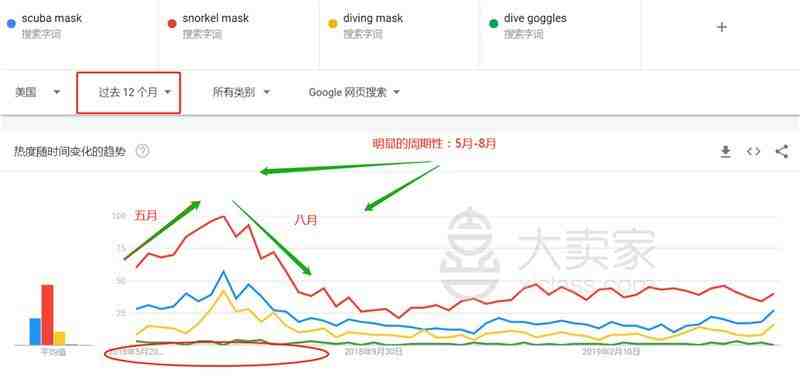Add a comparison term with plus icon

pyautogui.click(x=721, y=27)
